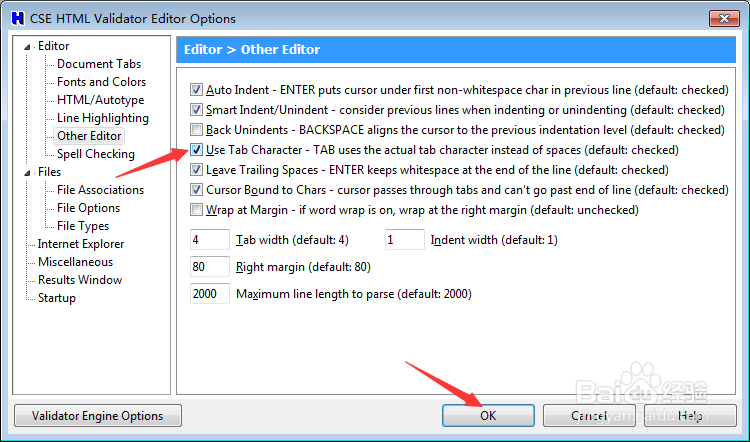Select the Other Editor tree item
750x442 pixels.
89,136
